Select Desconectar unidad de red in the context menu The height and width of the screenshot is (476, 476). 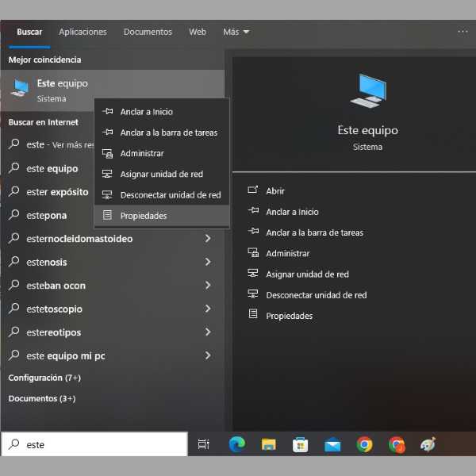(x=170, y=195)
